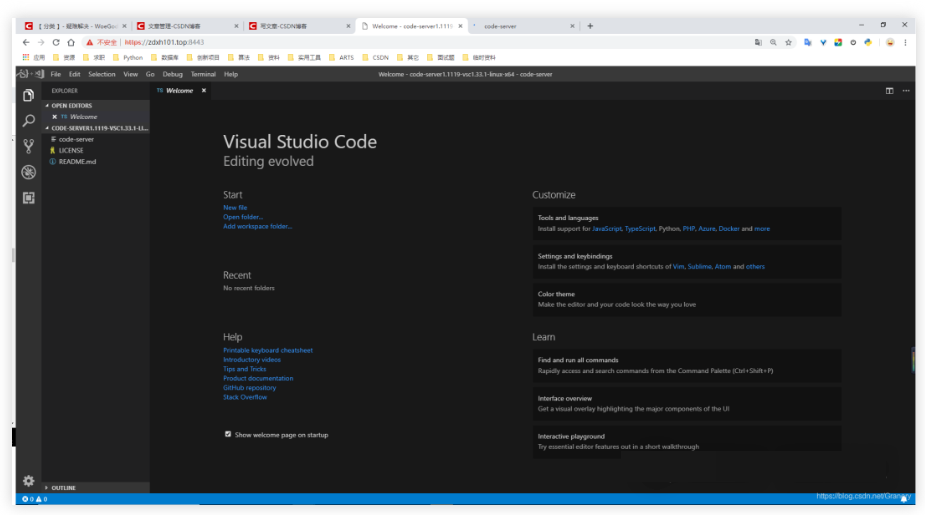Open the Selection menu
Viewport: 925px width, 515px height.
click(101, 74)
